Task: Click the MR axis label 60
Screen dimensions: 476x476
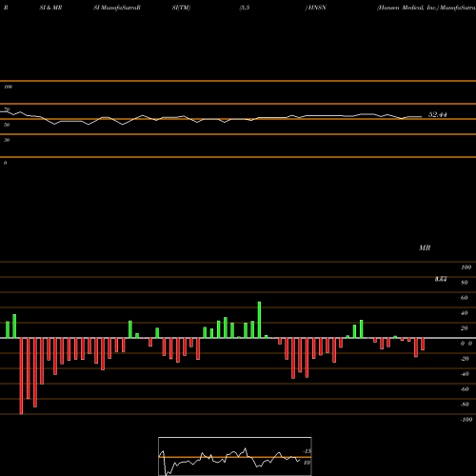Action: (x=465, y=298)
